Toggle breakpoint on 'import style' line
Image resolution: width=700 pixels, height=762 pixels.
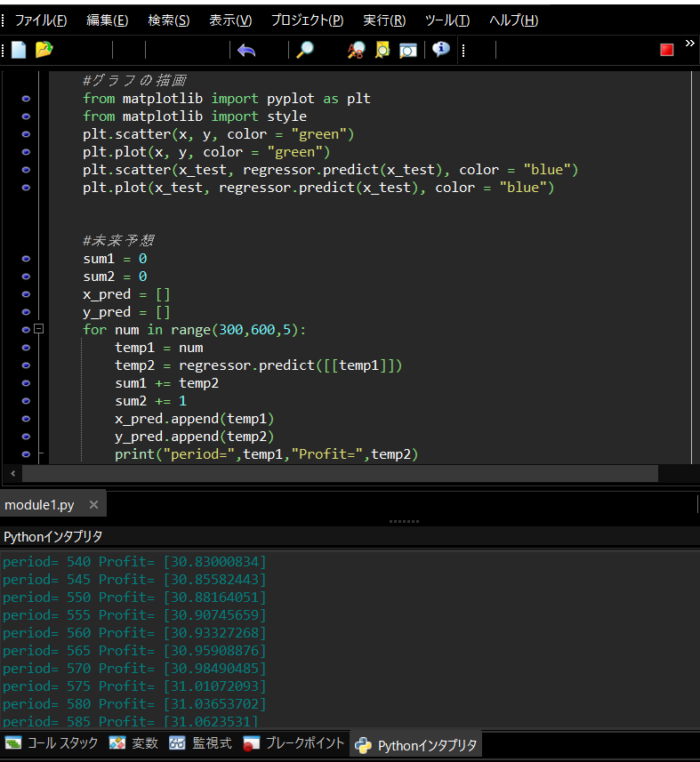[27, 116]
